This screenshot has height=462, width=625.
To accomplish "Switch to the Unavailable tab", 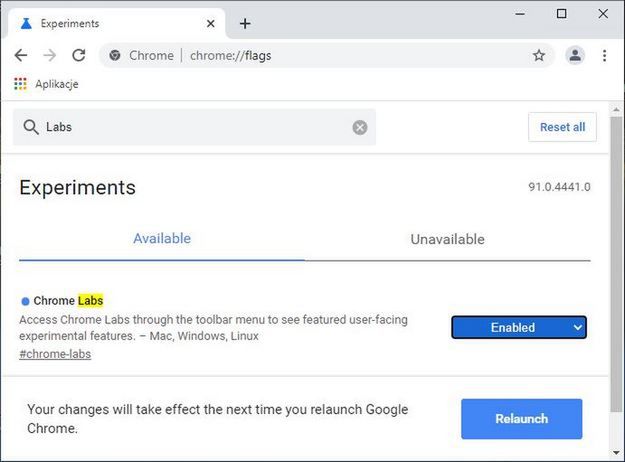I will click(447, 239).
